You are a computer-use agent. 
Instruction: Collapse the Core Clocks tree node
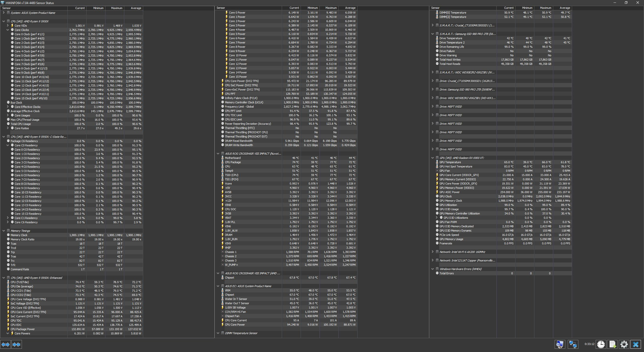[8, 30]
